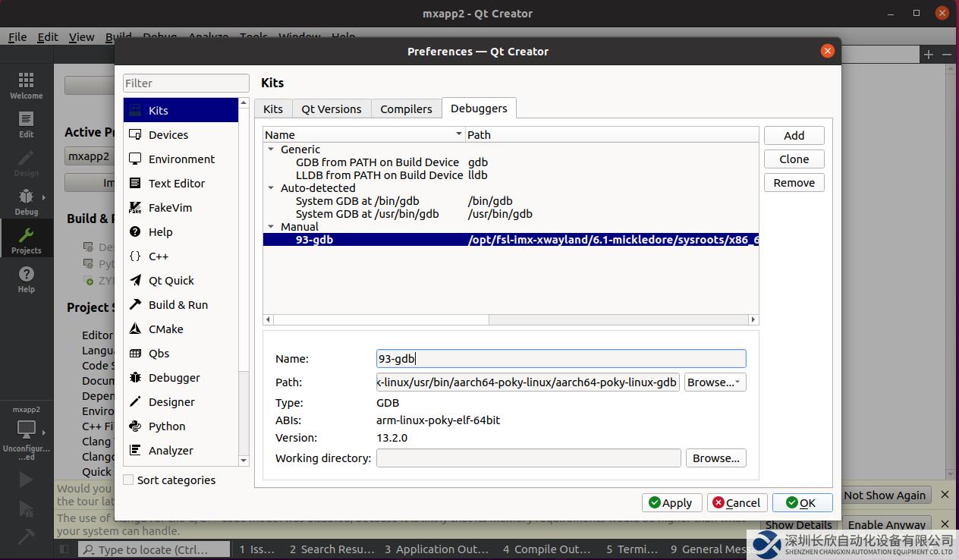Collapse the Manual debuggers group

(271, 227)
